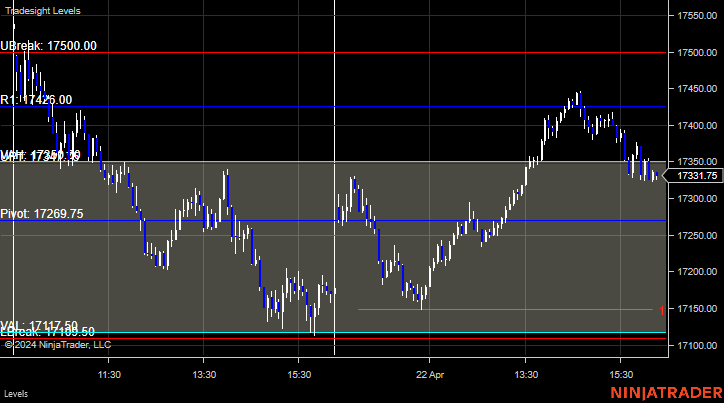Click the Pivot: 17269.75 level label
Viewport: 724px width, 403px height.
(x=42, y=214)
